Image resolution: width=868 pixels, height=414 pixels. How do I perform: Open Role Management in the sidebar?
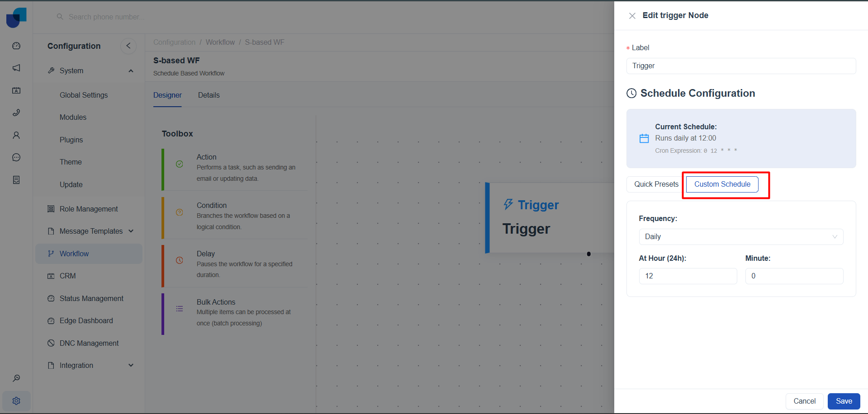tap(89, 209)
